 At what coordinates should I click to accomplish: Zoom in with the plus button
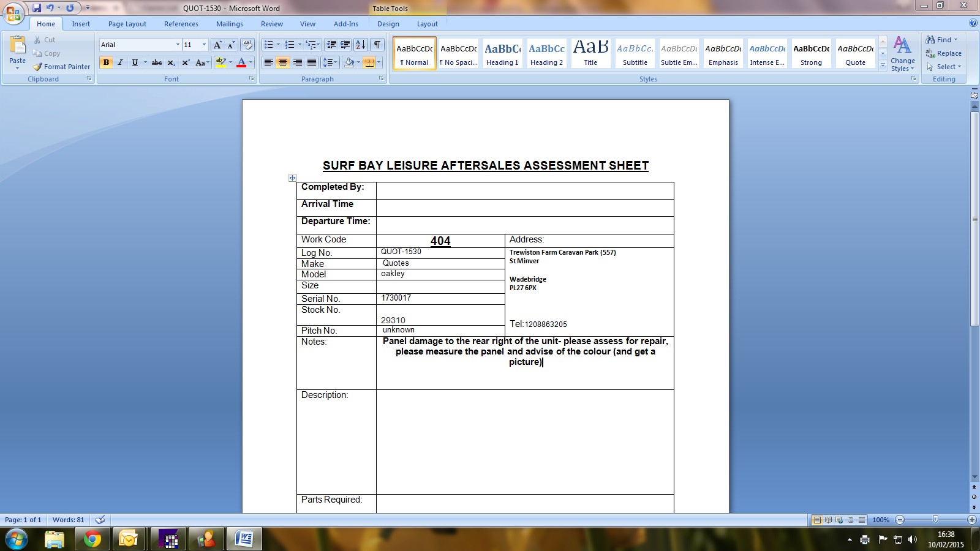(x=971, y=520)
